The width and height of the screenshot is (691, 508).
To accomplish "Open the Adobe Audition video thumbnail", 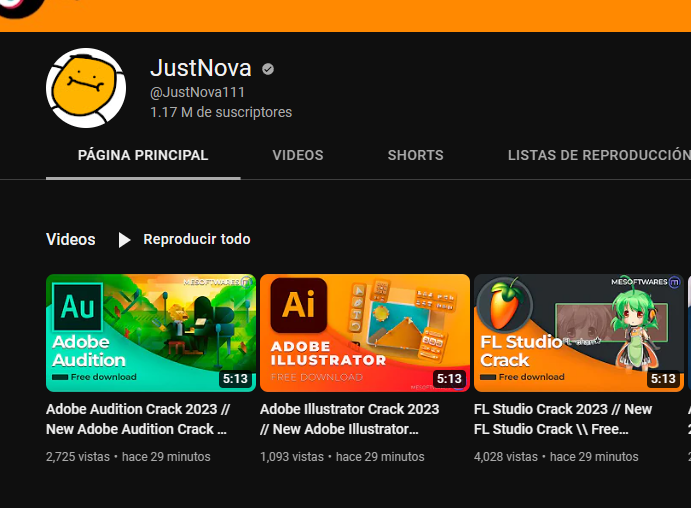I will click(x=151, y=333).
